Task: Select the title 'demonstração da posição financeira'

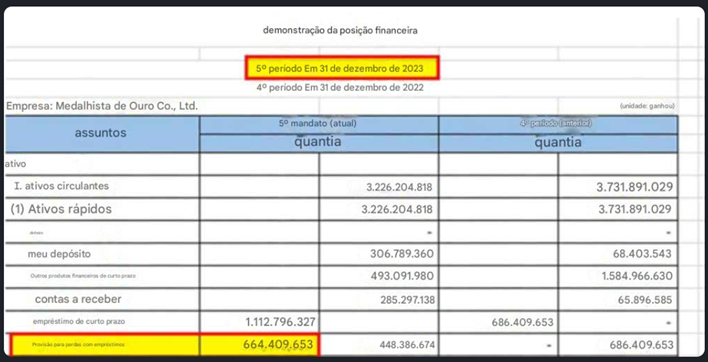Action: click(x=340, y=31)
